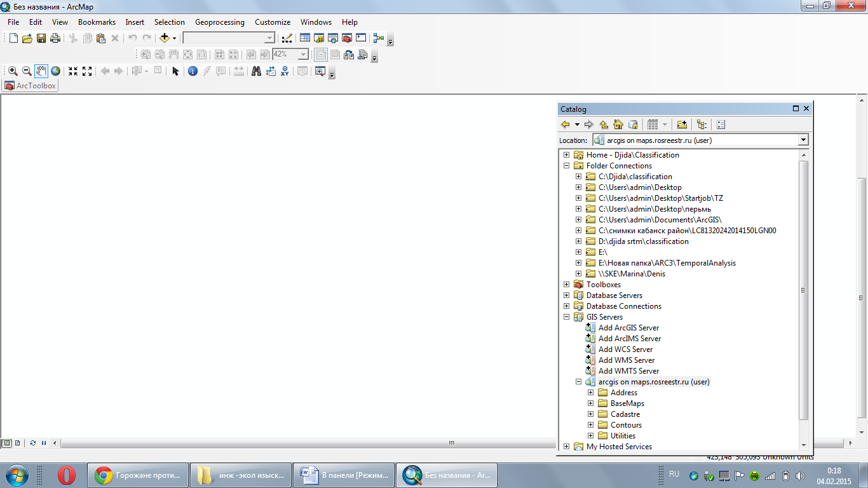
Task: Click the Print icon in standard toolbar
Action: tap(55, 38)
